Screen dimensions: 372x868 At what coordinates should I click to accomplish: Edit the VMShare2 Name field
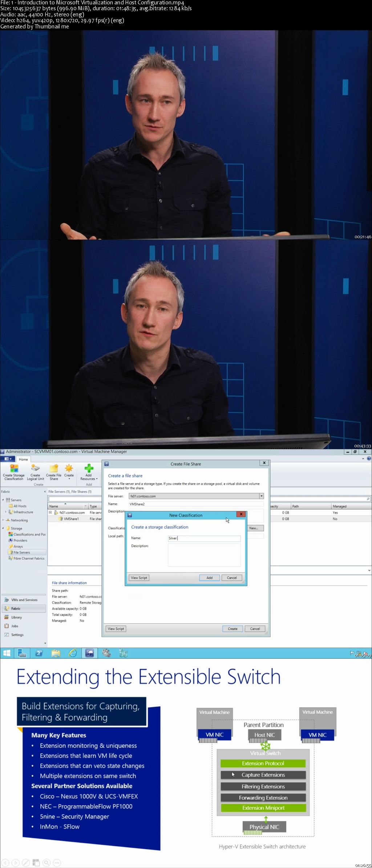(196, 504)
